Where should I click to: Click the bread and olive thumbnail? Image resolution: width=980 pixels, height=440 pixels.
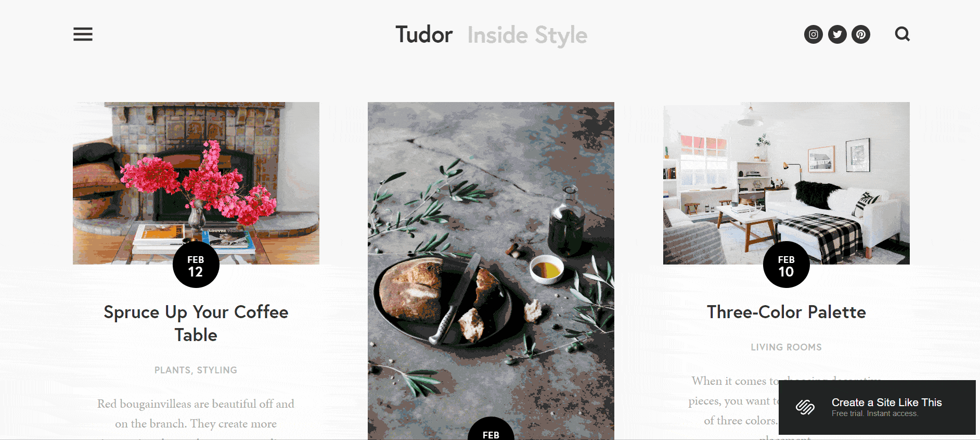(x=491, y=271)
